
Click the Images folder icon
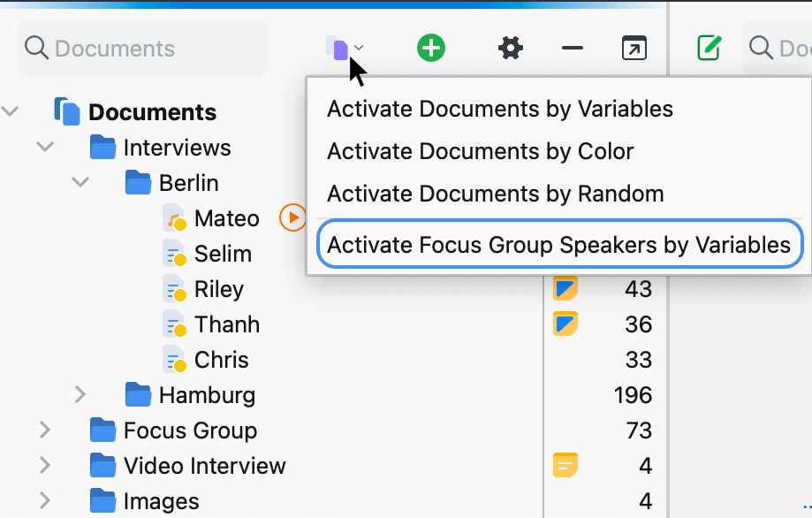point(102,500)
